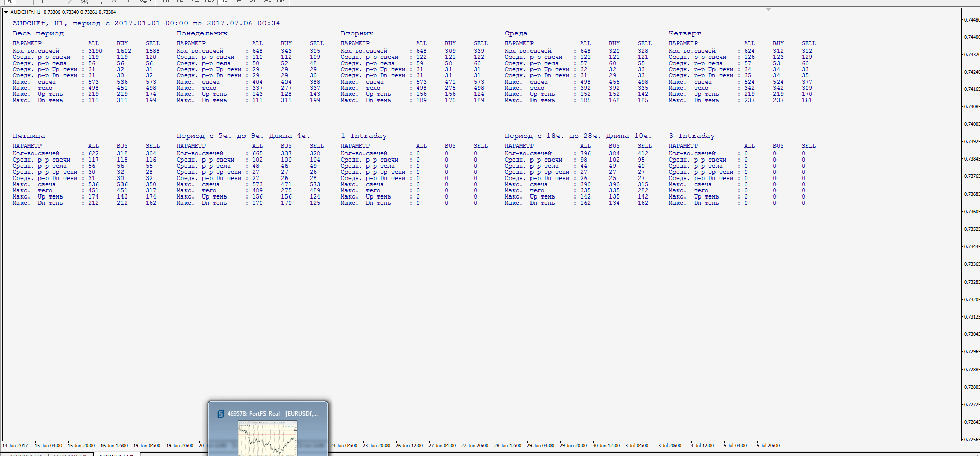Click the '16 Jun 12:00' time axis label
Viewport: 980px width, 456px height.
coord(114,445)
